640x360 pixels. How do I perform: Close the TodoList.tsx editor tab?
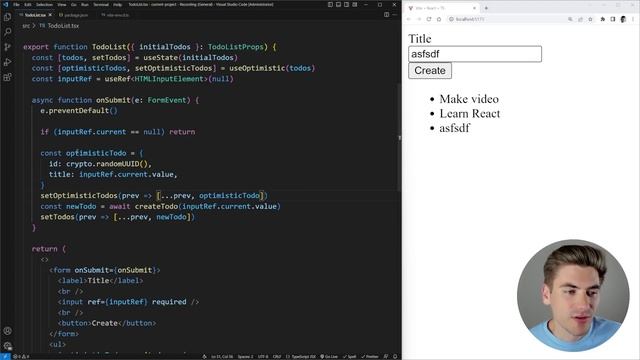pos(50,15)
